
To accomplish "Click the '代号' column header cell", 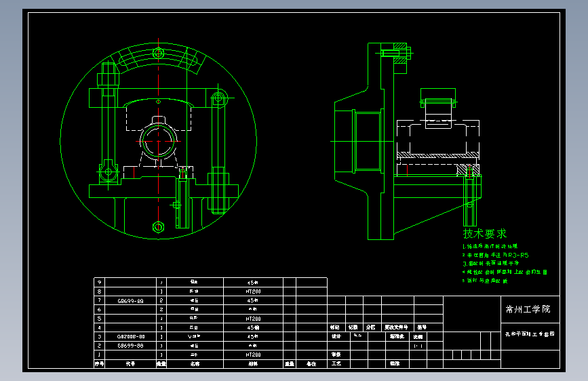I will [x=130, y=364].
